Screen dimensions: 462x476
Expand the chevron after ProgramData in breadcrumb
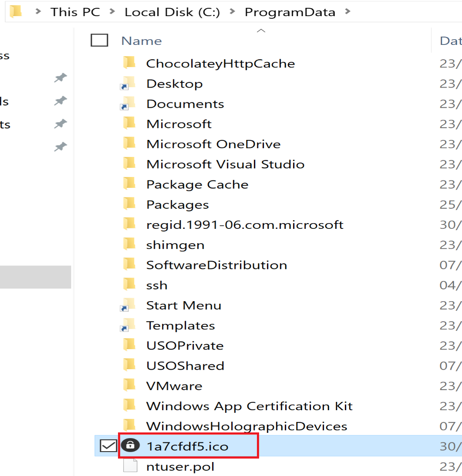[x=347, y=12]
